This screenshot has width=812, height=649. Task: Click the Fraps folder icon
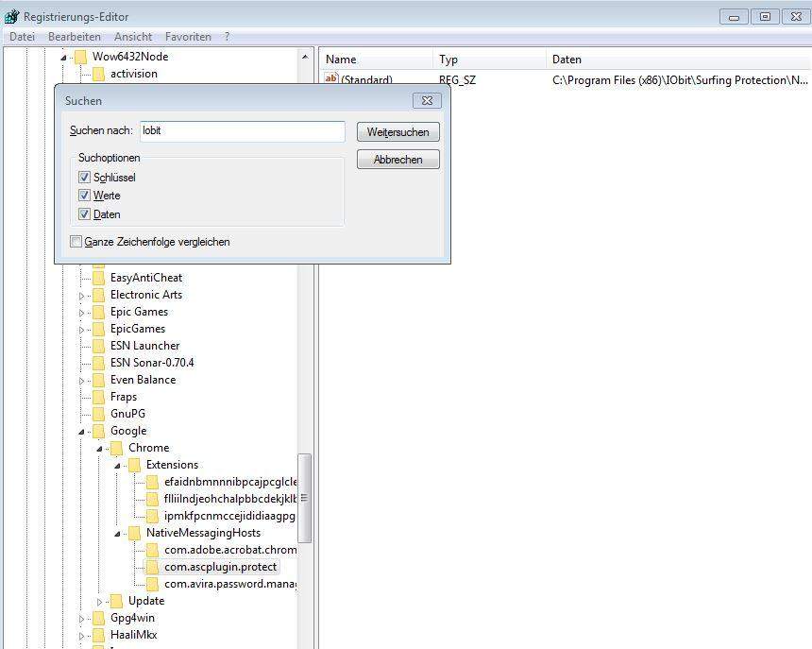(x=99, y=397)
